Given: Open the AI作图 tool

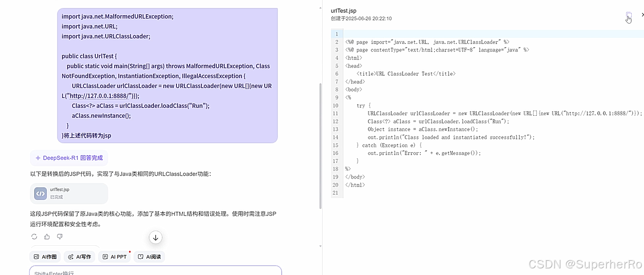Looking at the screenshot, I should 45,257.
